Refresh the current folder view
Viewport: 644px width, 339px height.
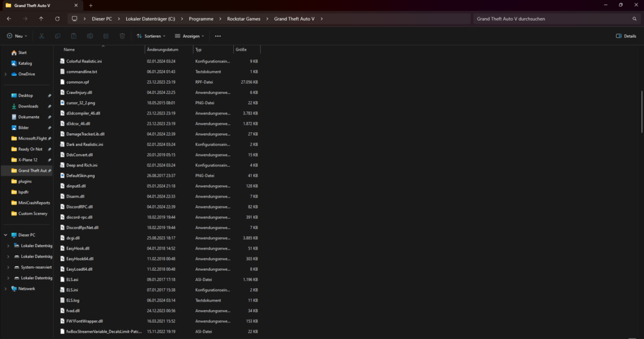pyautogui.click(x=57, y=19)
